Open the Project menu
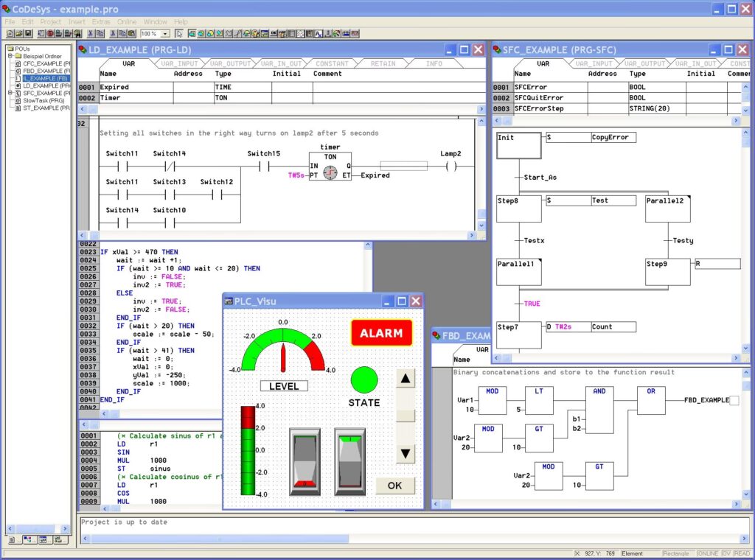The image size is (755, 560). [x=50, y=22]
